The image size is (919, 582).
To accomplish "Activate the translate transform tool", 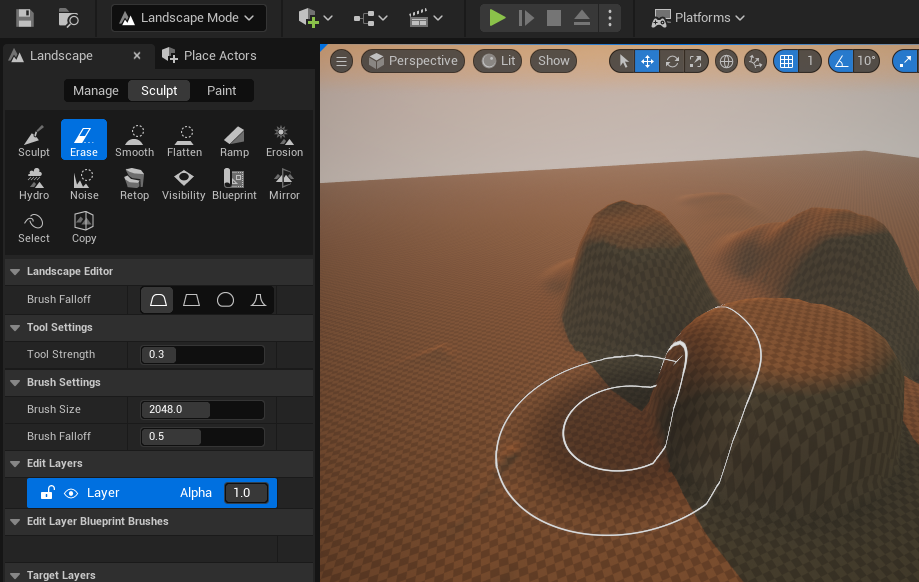I will (x=647, y=61).
